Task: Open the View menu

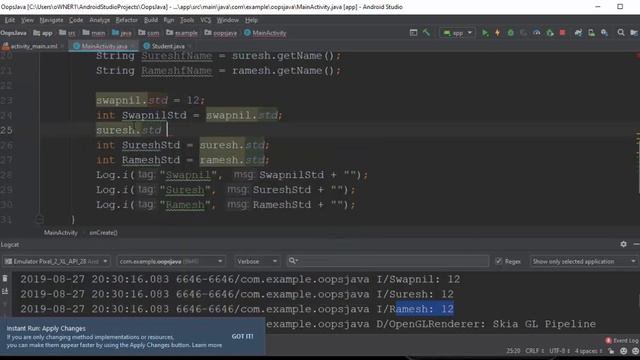Action: [x=27, y=20]
